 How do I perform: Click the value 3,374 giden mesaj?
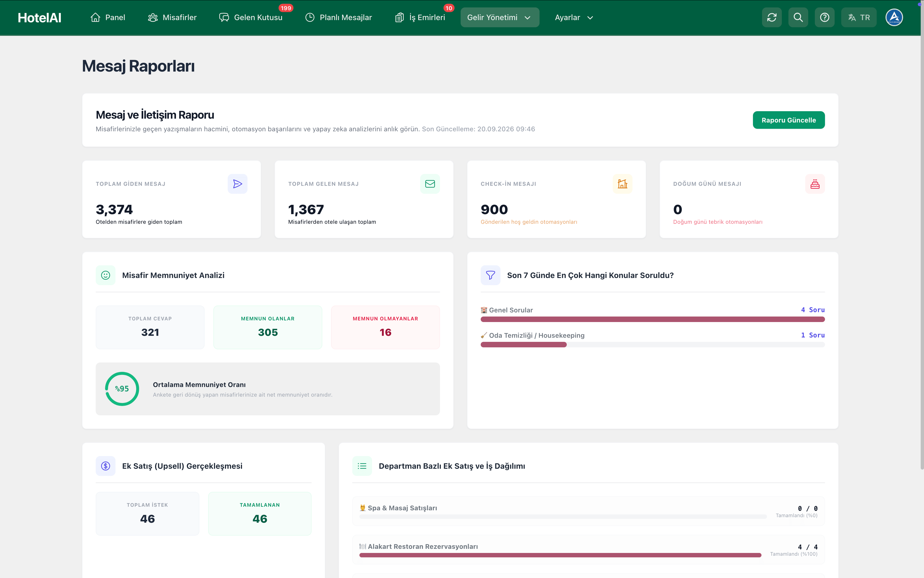[114, 209]
